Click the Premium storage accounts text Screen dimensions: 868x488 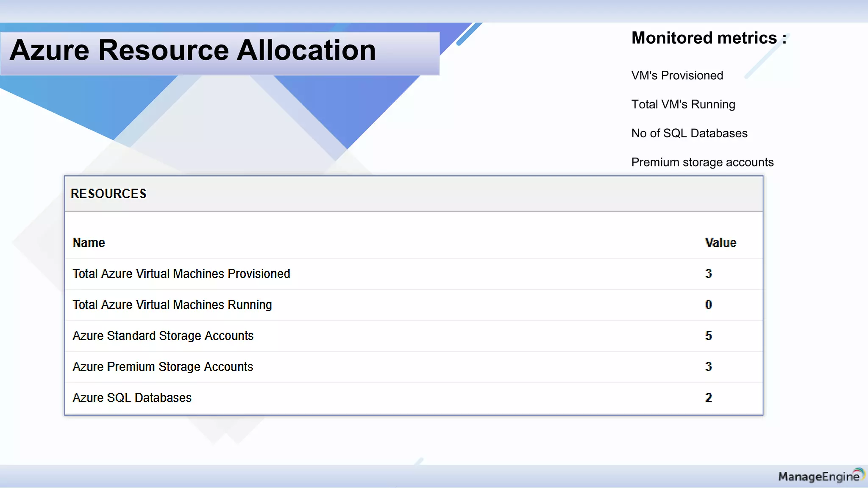[x=702, y=162]
